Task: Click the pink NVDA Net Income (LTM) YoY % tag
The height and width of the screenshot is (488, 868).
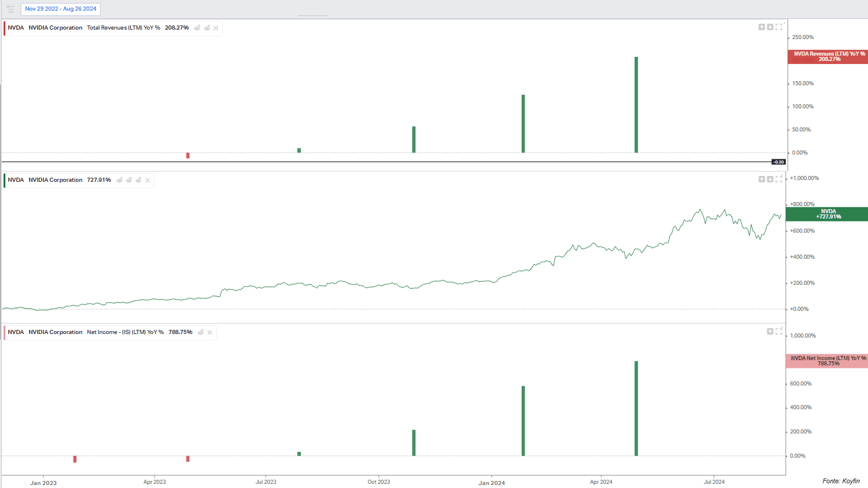Action: [827, 361]
